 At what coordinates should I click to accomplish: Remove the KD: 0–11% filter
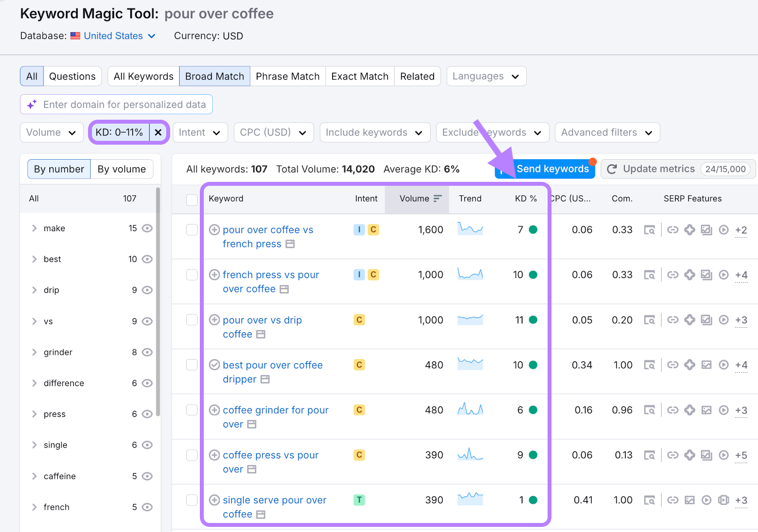coord(158,133)
